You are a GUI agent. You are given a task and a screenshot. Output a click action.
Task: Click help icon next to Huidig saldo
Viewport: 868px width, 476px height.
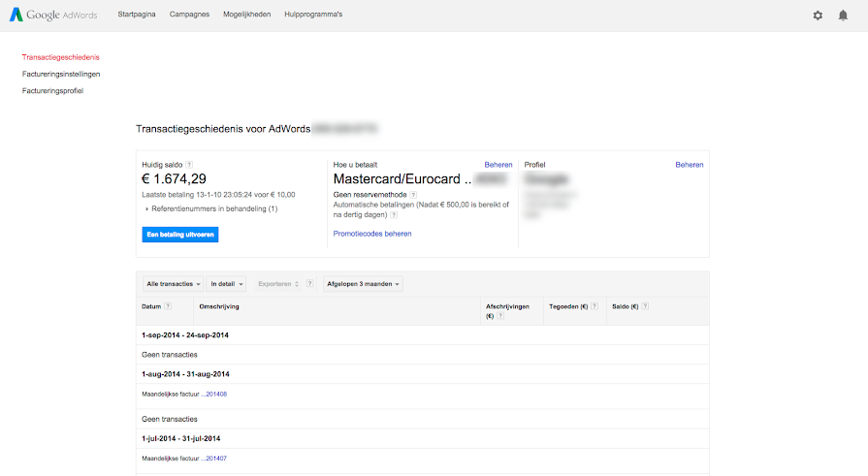point(189,165)
